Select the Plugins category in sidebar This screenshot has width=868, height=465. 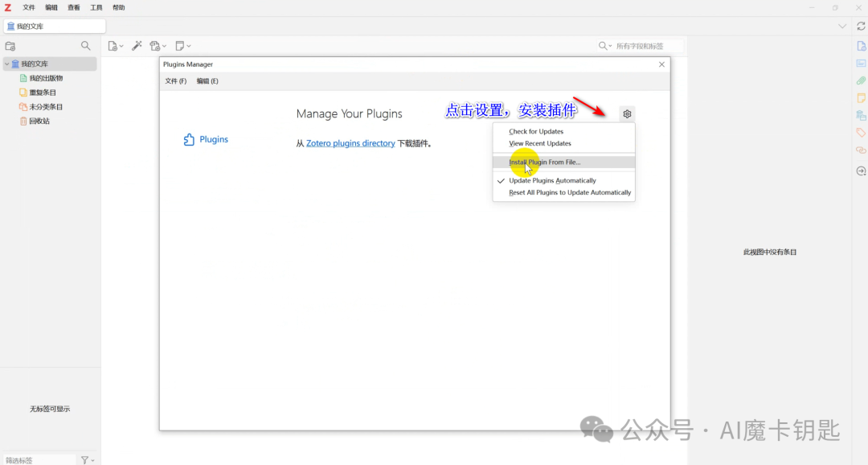[206, 139]
